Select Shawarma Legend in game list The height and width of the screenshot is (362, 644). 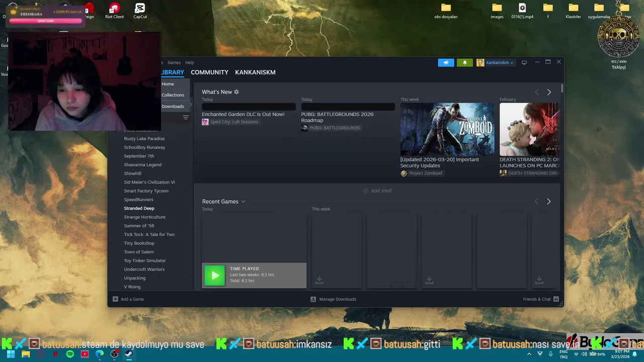pos(143,165)
